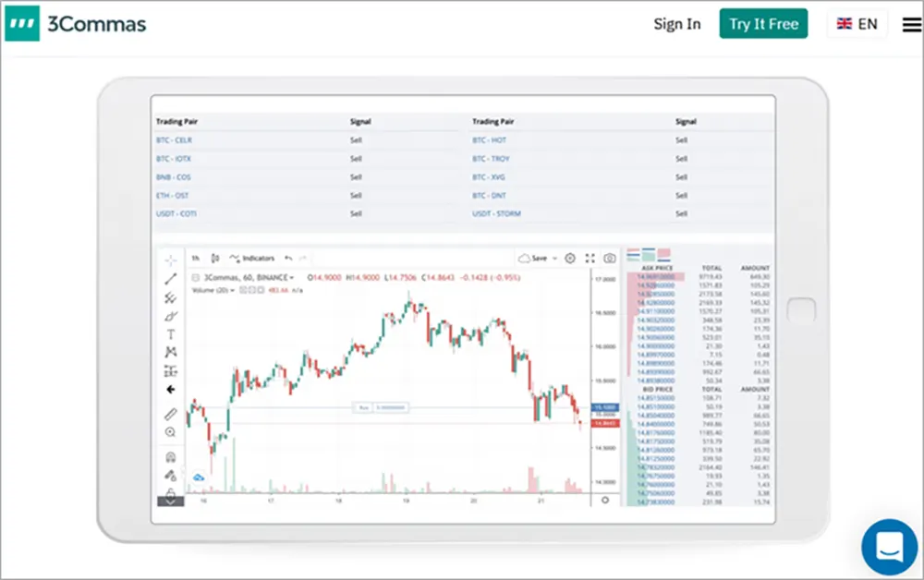Open the BTC - HOT trading pair
Screen dimensions: 924x580
tap(489, 140)
